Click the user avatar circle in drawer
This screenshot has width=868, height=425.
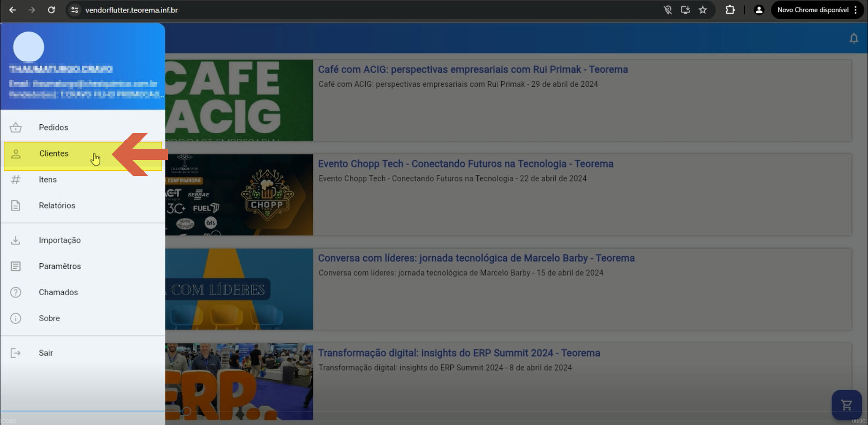click(29, 47)
